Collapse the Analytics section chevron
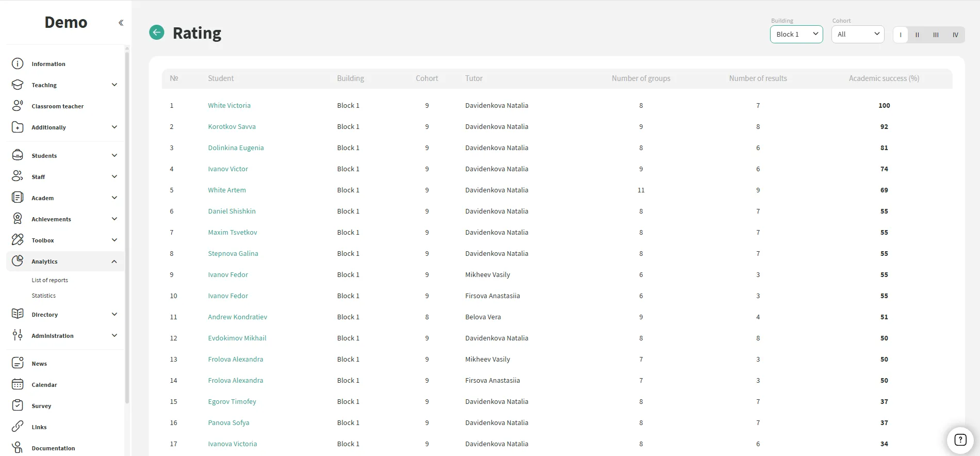Image resolution: width=980 pixels, height=456 pixels. coord(114,262)
